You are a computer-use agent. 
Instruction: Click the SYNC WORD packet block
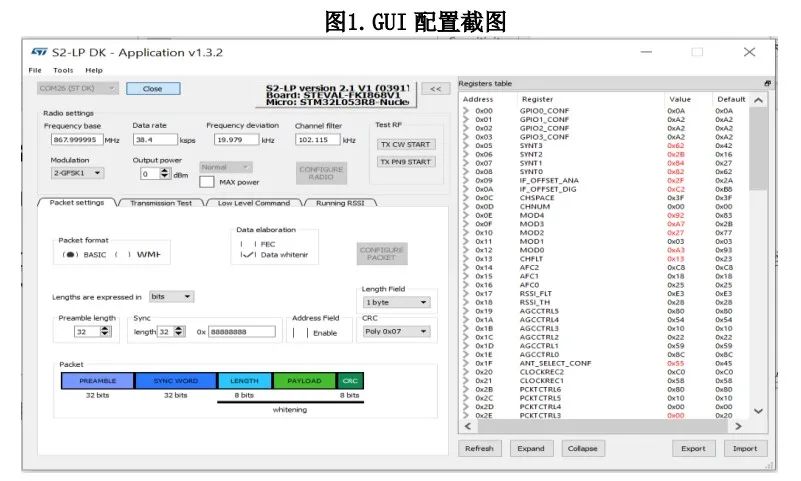pos(176,381)
